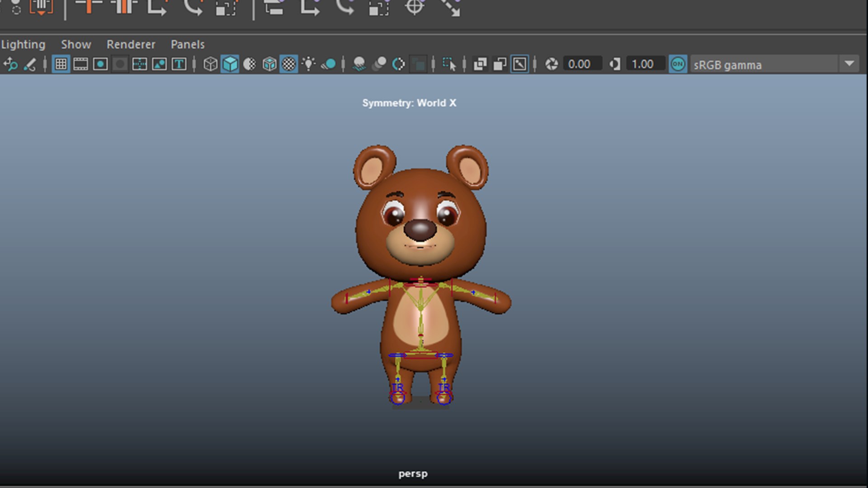Viewport: 868px width, 488px height.
Task: Click the Isolate Select icon
Action: pyautogui.click(x=449, y=64)
